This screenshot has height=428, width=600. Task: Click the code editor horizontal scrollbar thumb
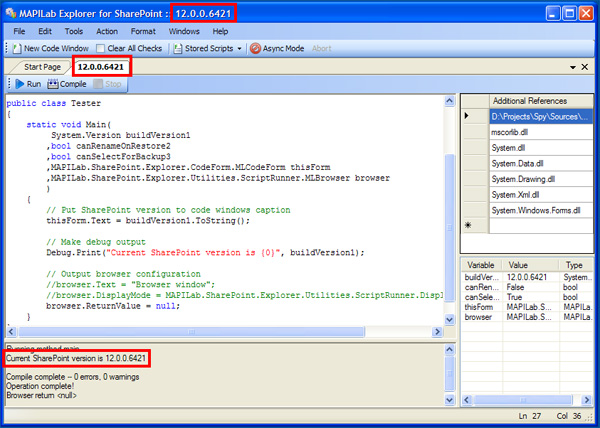point(191,332)
